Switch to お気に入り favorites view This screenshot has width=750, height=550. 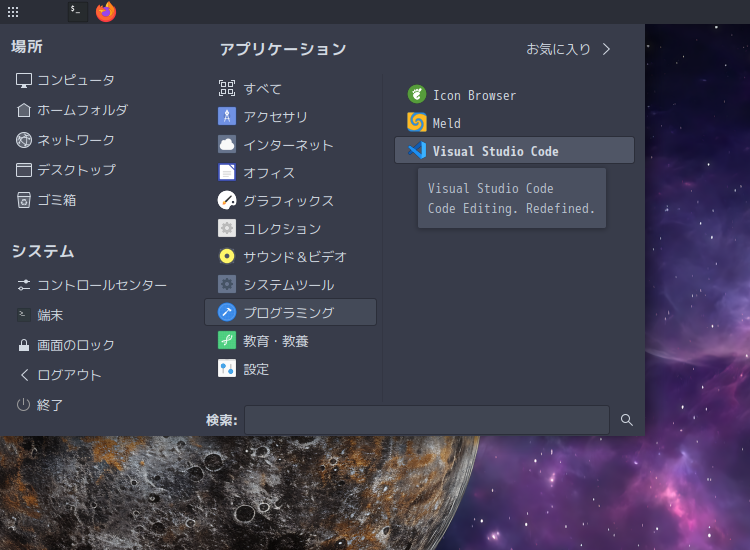[558, 49]
